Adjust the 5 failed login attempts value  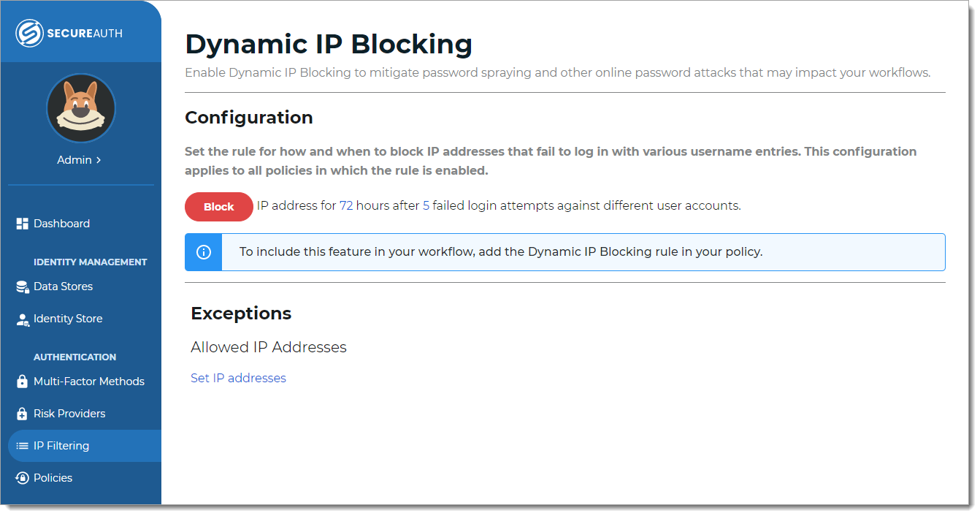426,205
